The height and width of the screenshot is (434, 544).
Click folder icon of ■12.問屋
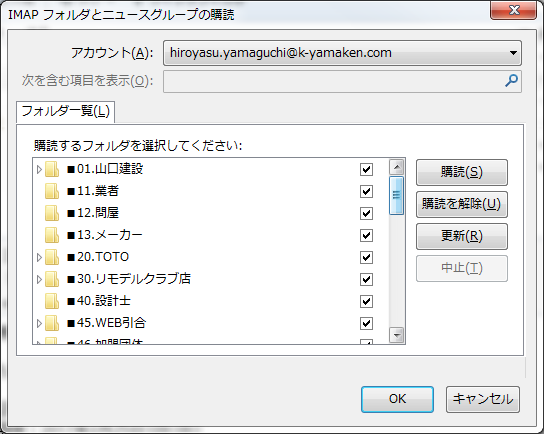(x=52, y=213)
